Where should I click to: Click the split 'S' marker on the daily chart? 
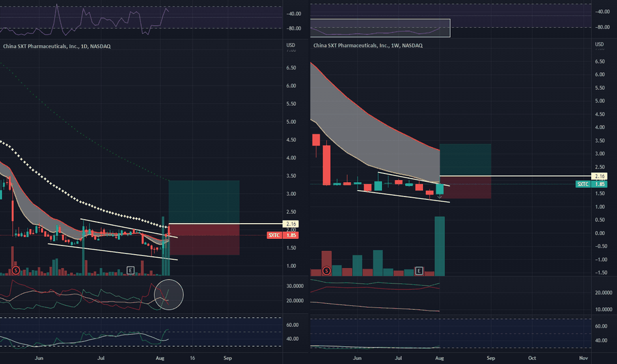pyautogui.click(x=16, y=270)
